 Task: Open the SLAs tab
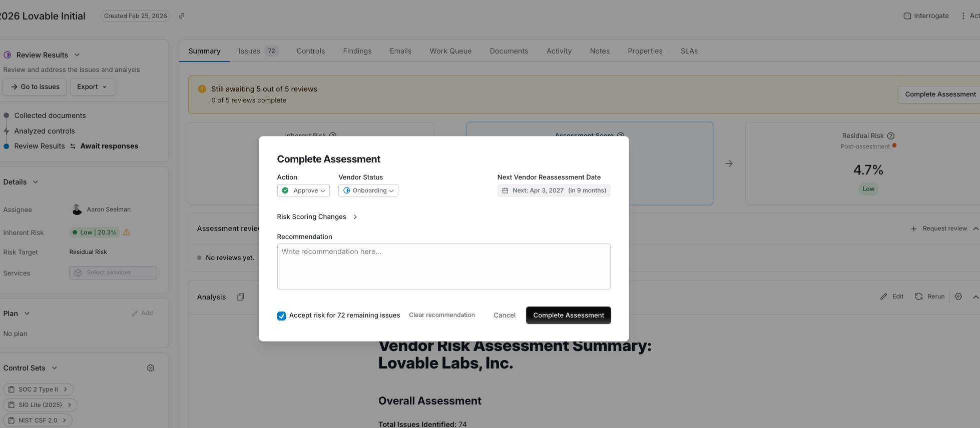click(689, 51)
